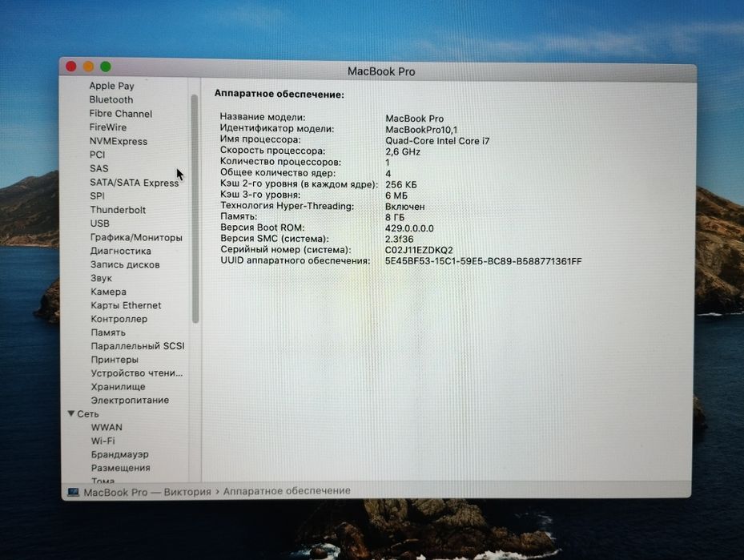Select WWAN under Сеть
744x560 pixels.
pos(107,427)
